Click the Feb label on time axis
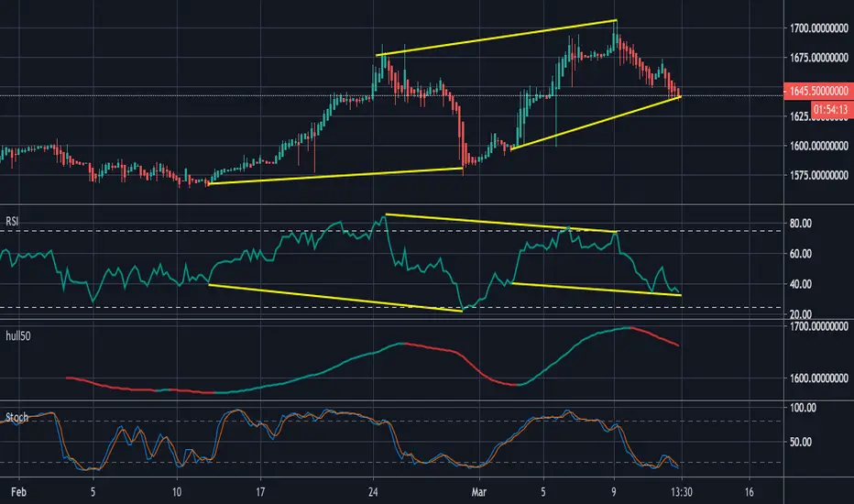 click(18, 492)
